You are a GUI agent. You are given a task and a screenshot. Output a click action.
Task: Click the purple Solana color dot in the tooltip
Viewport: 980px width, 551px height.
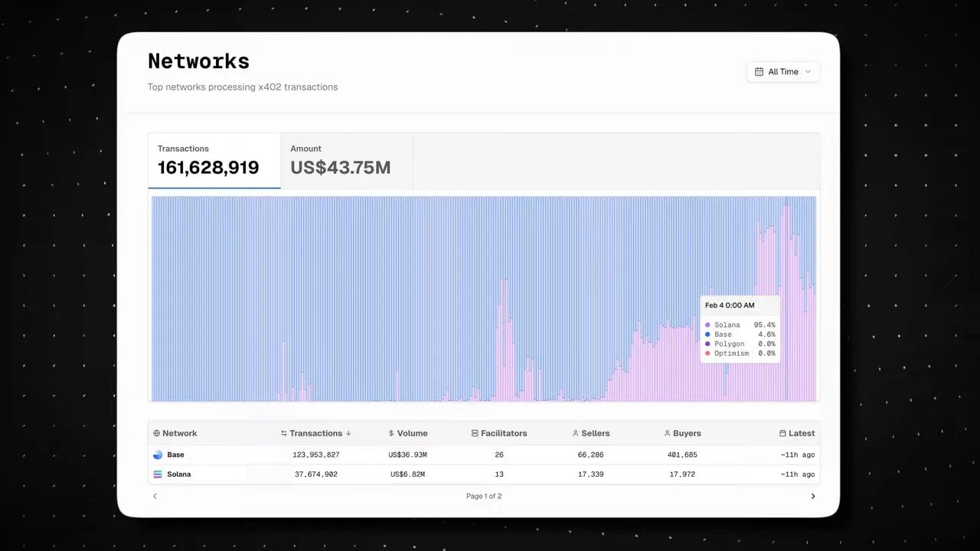coord(707,324)
